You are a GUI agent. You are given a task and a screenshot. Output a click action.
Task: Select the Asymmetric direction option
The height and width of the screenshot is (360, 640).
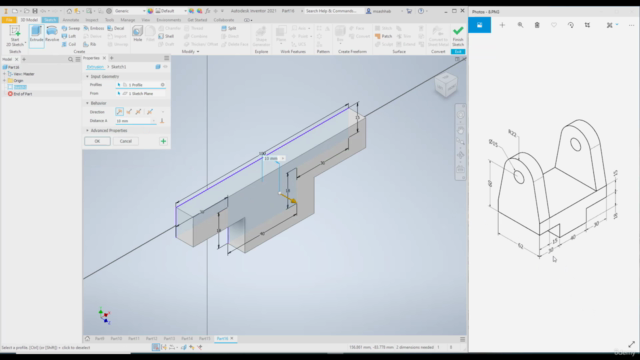coord(150,111)
